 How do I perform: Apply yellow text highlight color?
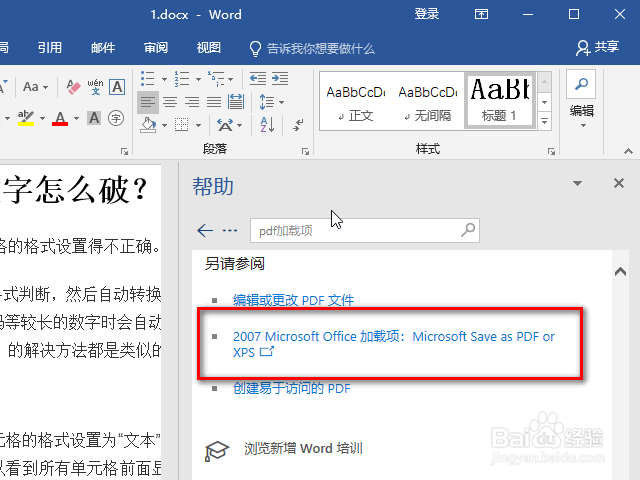pyautogui.click(x=26, y=118)
